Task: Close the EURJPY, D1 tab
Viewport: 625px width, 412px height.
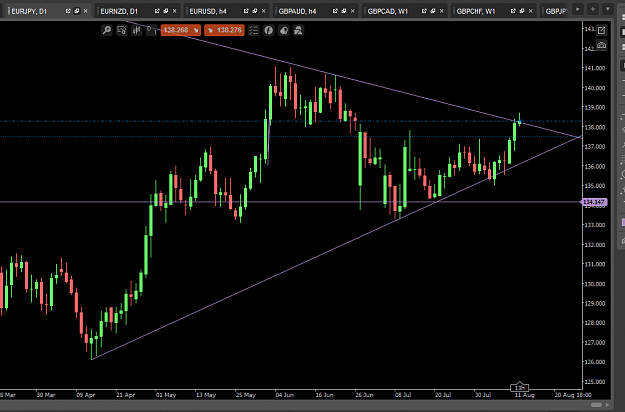Action: (85, 11)
